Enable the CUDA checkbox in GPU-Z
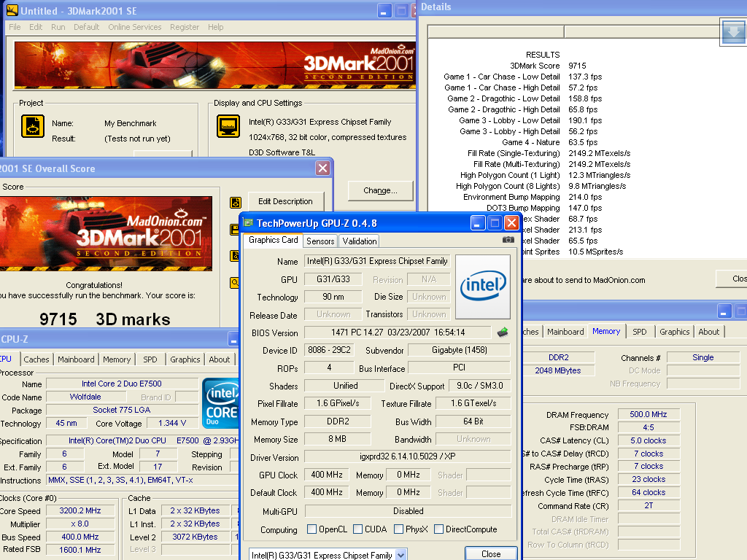Screen dimensions: 747x560 [357, 529]
